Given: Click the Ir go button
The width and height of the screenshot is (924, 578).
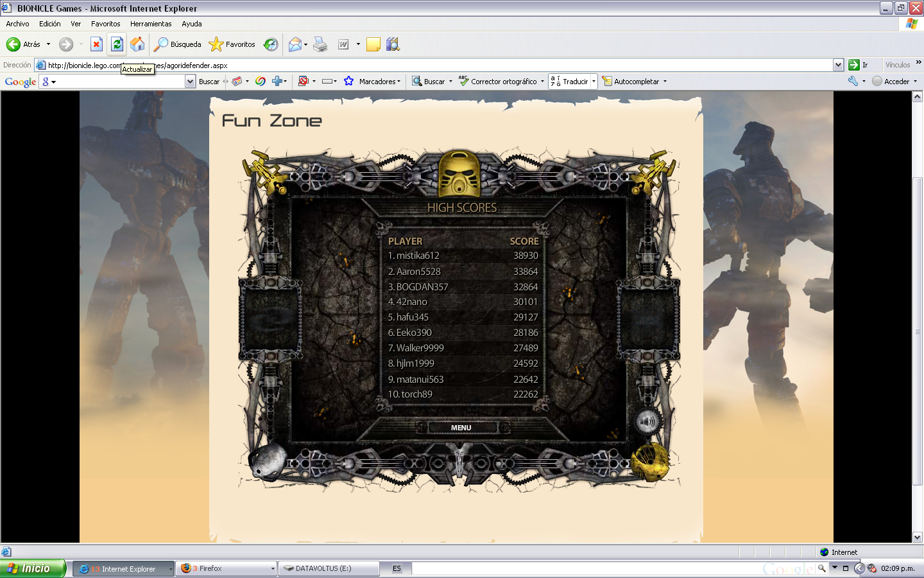Looking at the screenshot, I should point(858,65).
